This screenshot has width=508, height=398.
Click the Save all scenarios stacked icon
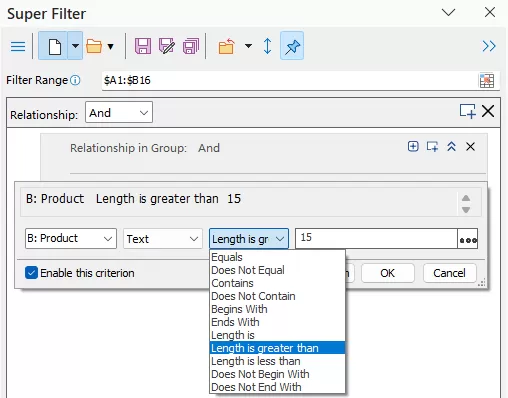click(191, 46)
